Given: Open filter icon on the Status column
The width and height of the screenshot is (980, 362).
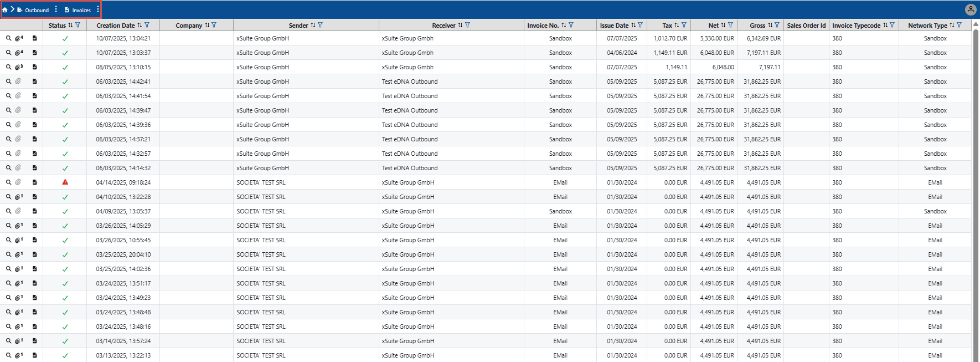Looking at the screenshot, I should coord(78,25).
